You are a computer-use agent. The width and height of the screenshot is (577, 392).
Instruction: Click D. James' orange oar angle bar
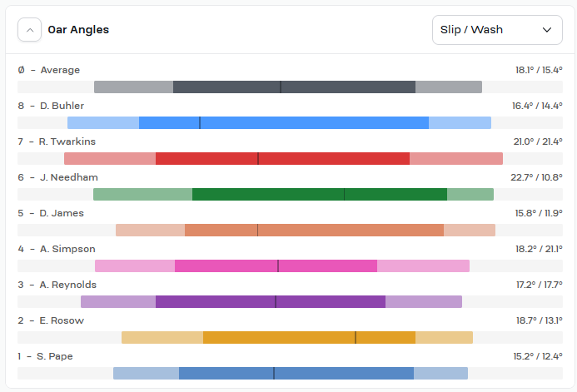pyautogui.click(x=306, y=231)
